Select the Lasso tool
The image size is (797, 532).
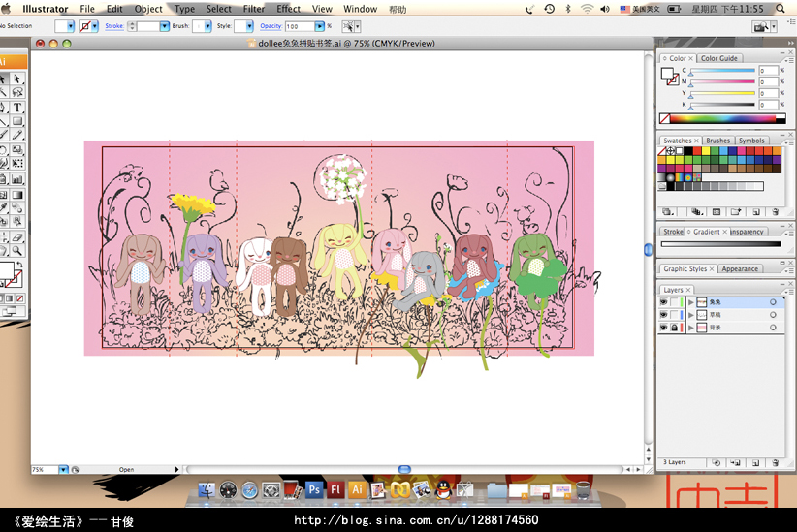[17, 92]
